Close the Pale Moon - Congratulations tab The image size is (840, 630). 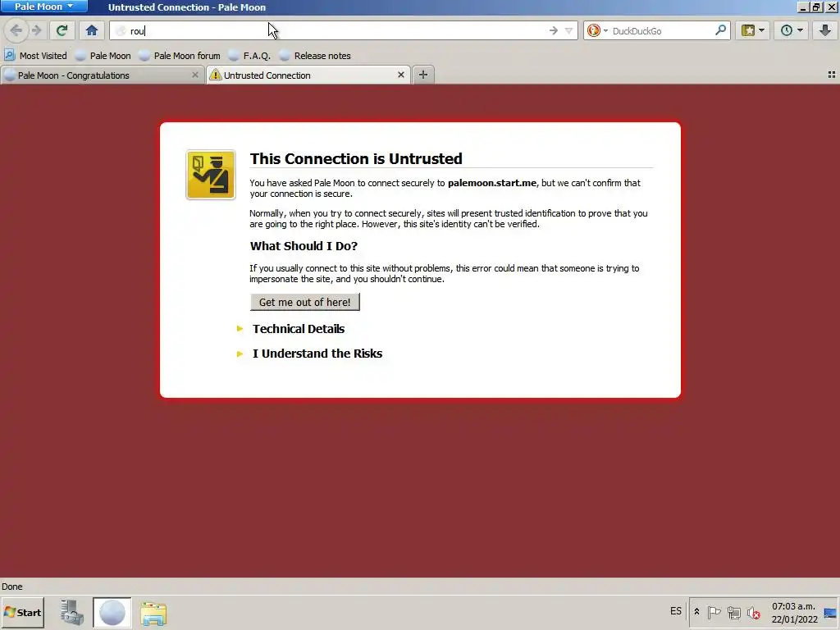195,75
